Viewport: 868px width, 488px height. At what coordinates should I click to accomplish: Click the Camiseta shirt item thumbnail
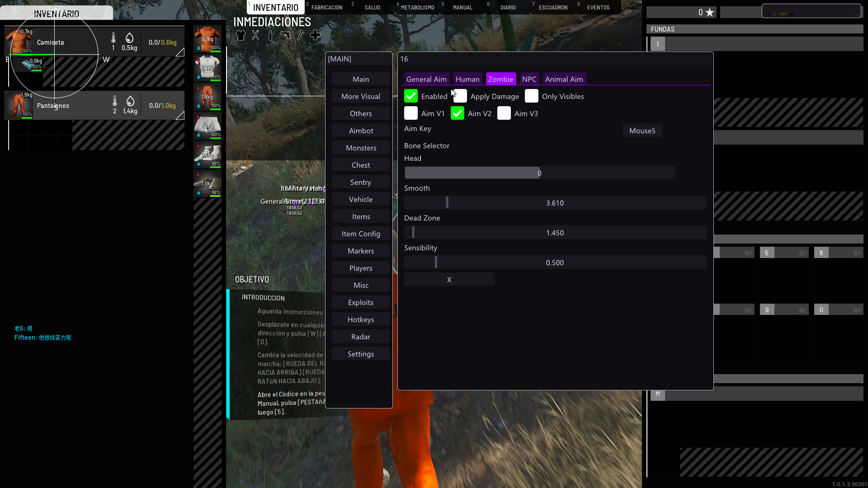19,42
